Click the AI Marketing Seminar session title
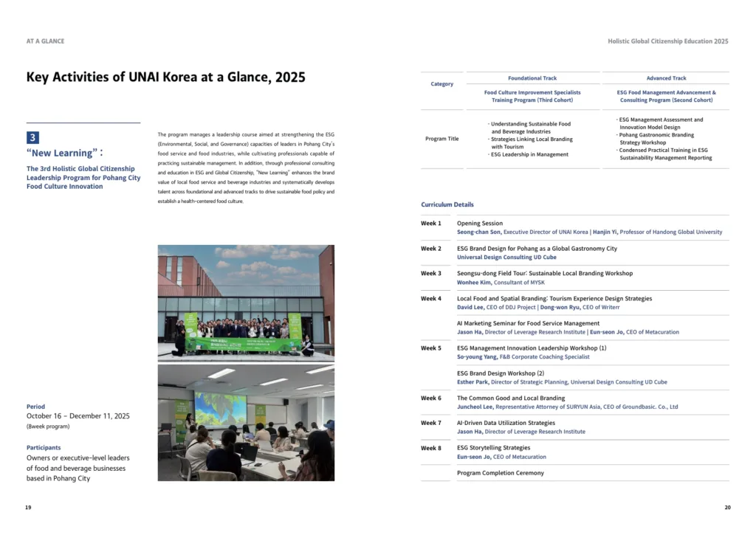Image resolution: width=756 pixels, height=535 pixels. [528, 323]
